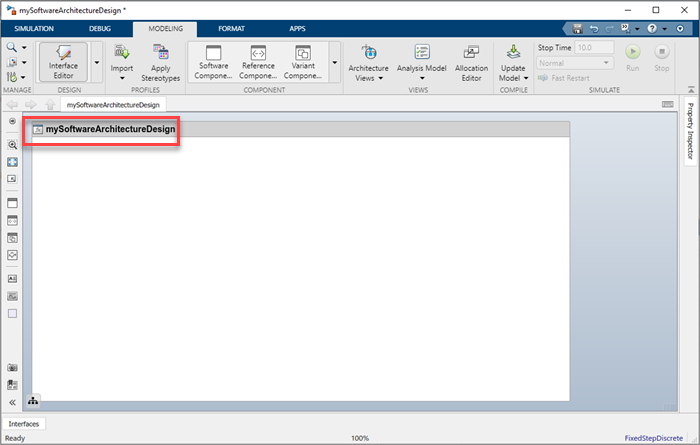Viewport: 700px width, 445px height.
Task: Open the Find magnifier in Manage section
Action: point(12,47)
